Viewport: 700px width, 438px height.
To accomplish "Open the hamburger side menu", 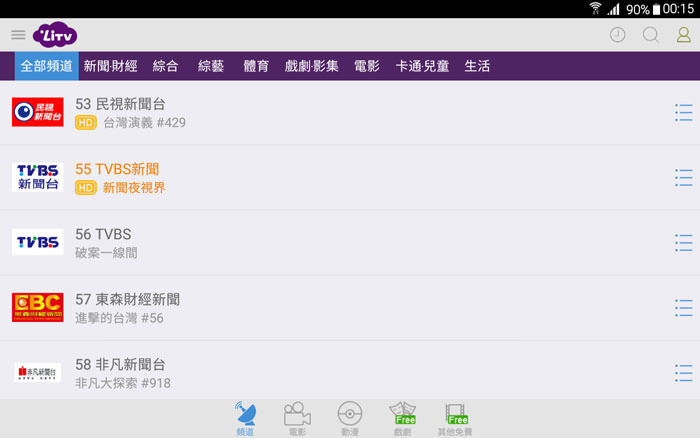I will (18, 35).
